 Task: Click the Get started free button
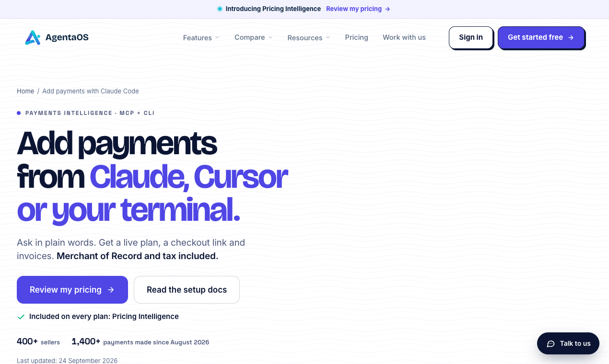click(541, 37)
